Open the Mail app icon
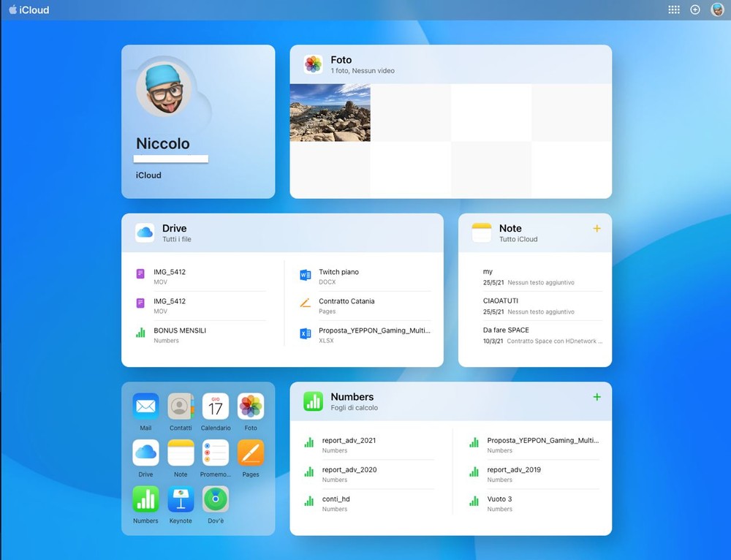 coord(145,406)
